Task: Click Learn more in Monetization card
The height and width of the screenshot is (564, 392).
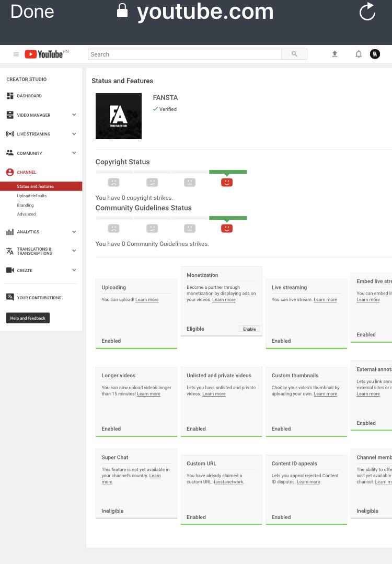Action: [x=224, y=300]
